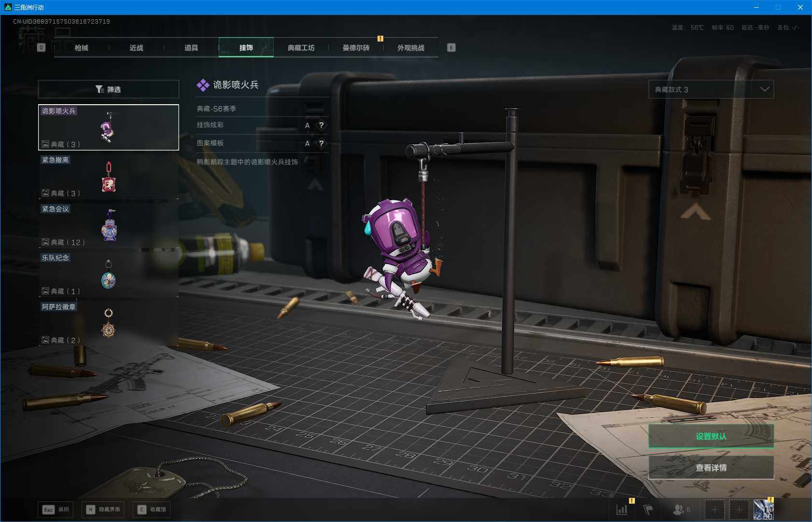Click the first empty squad slot plus
Screen dimensions: 812x522
714,509
